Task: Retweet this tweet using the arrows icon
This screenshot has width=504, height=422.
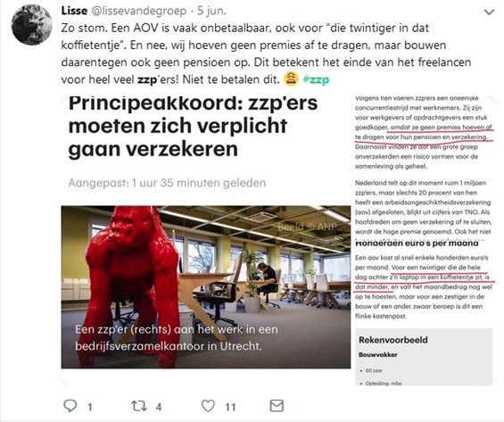Action: point(138,406)
